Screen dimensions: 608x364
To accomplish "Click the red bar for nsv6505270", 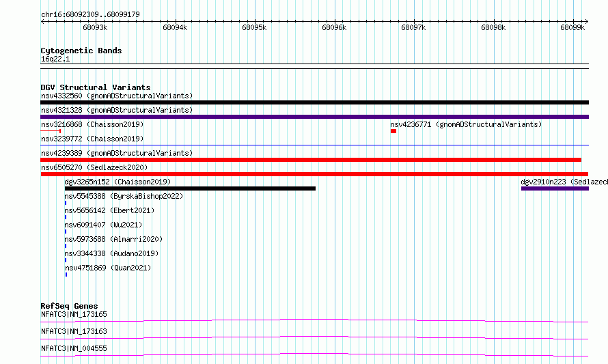I will [x=314, y=174].
